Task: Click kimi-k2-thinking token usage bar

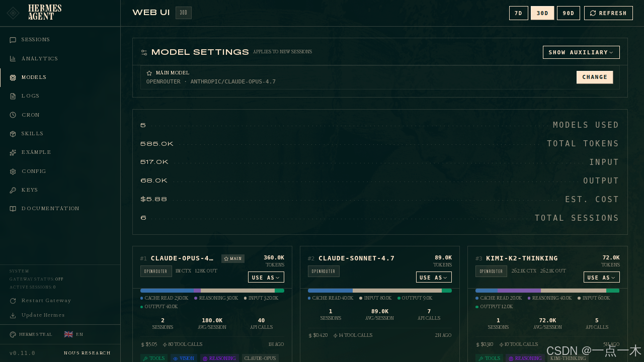Action: point(547,291)
